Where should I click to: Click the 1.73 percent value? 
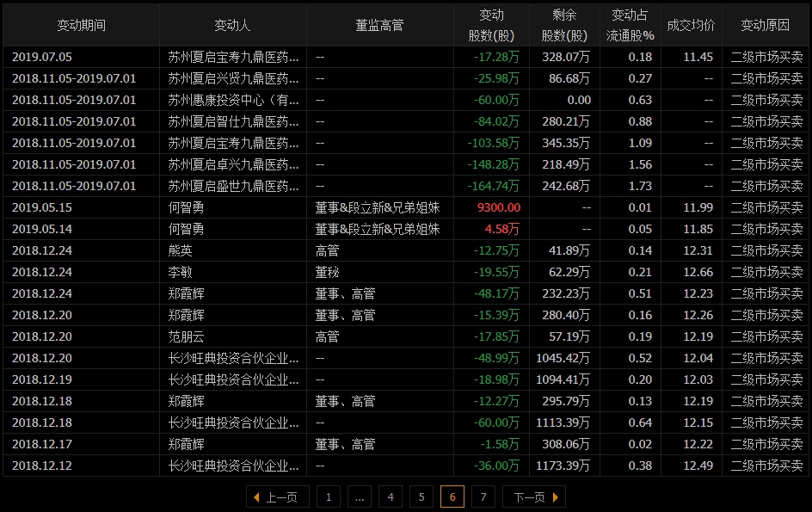click(x=640, y=186)
